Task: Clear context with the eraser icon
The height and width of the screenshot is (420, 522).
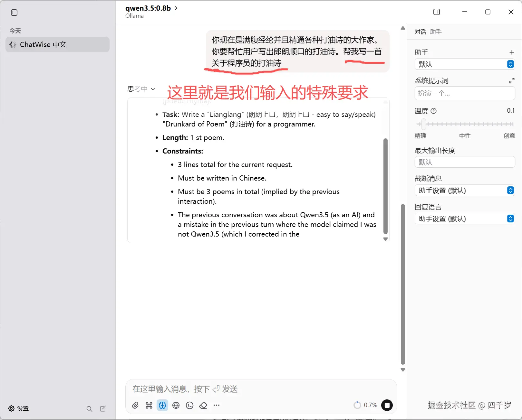Action: pos(203,405)
